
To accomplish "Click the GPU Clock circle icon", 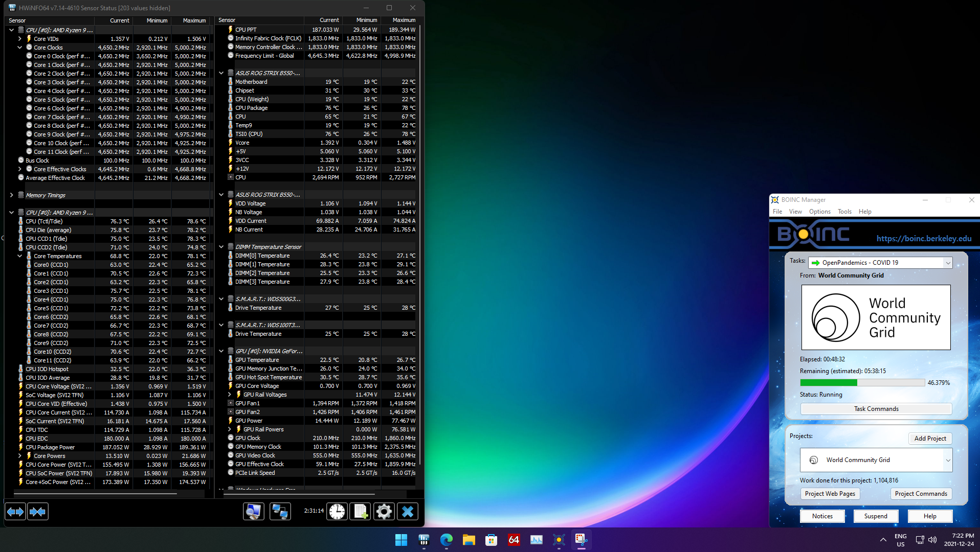I will pos(231,438).
